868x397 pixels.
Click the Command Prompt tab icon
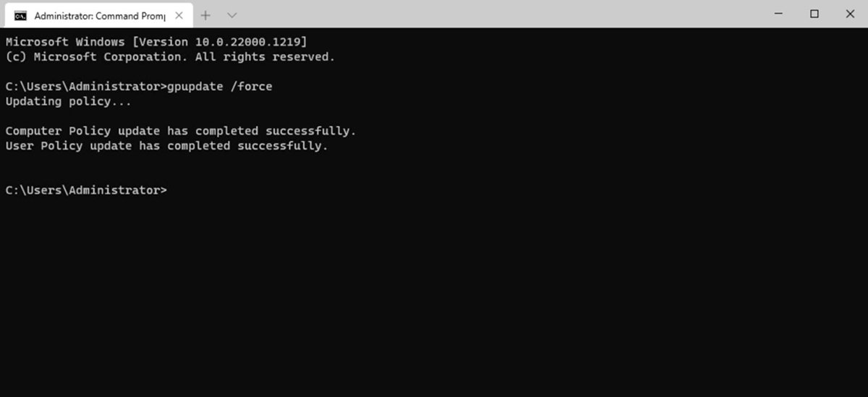pyautogui.click(x=20, y=15)
